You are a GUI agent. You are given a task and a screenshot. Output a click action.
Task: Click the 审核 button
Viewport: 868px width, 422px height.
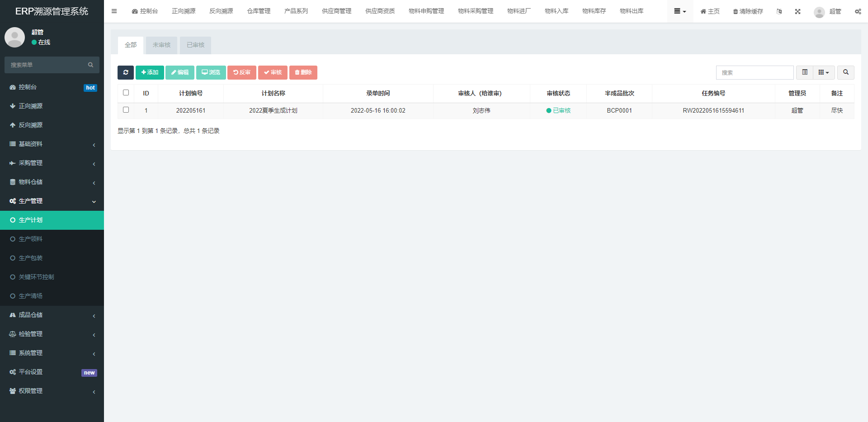tap(273, 72)
